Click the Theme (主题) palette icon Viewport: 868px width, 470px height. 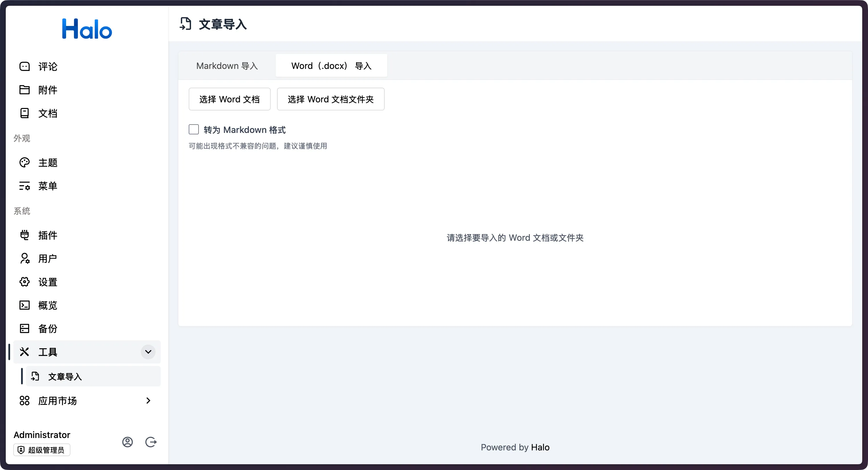(x=25, y=163)
